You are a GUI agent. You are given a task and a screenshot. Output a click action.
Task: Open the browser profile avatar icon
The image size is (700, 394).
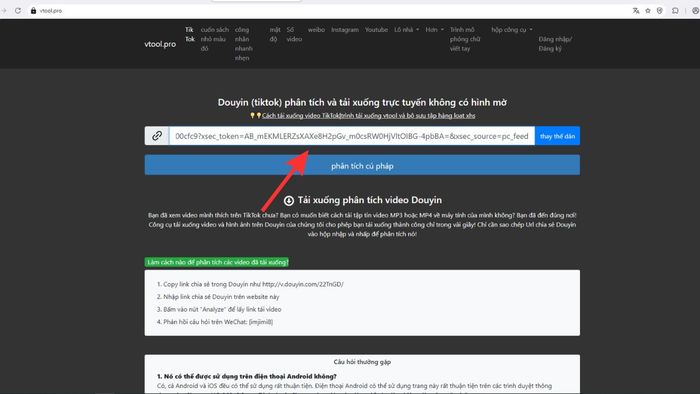click(x=696, y=11)
